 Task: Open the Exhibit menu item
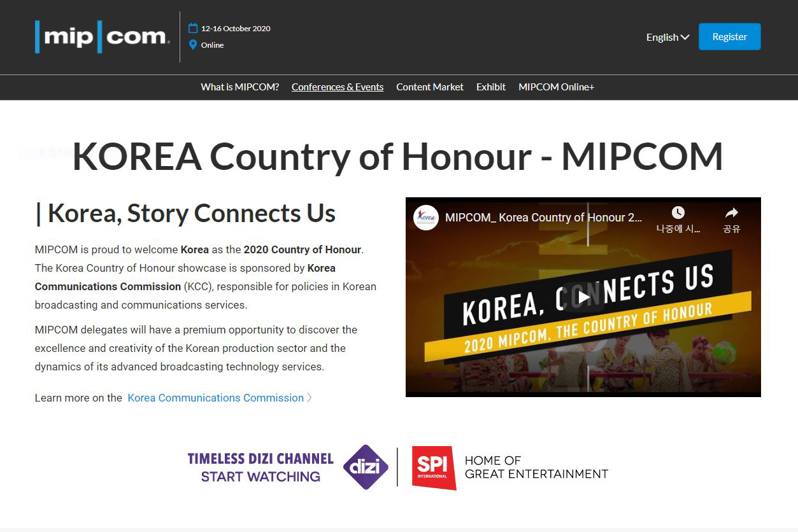(x=491, y=87)
